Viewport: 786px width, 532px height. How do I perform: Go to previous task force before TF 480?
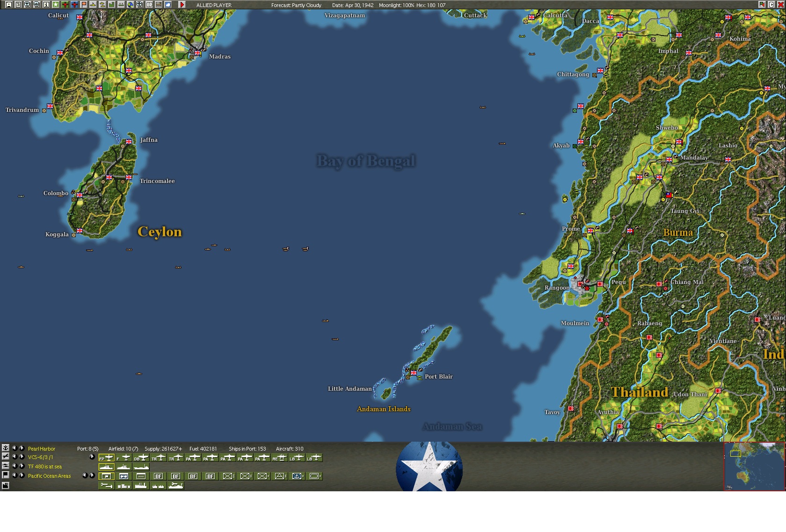tap(14, 466)
